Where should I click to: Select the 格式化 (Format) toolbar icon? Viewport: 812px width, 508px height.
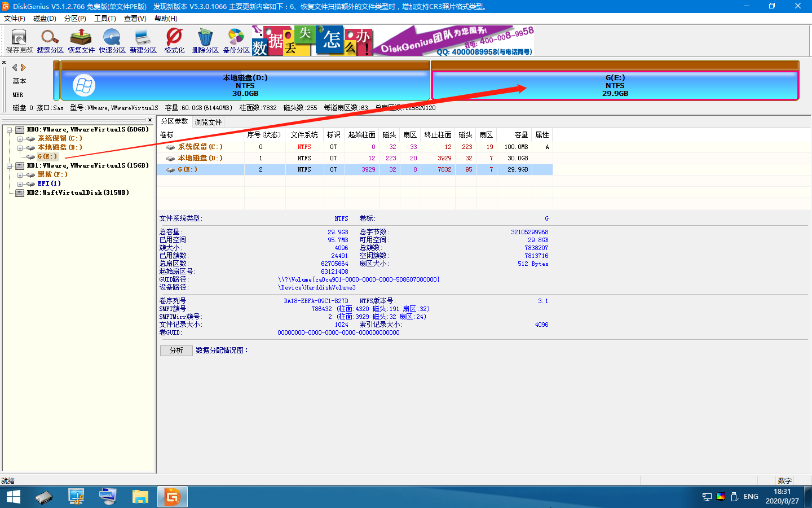(x=174, y=41)
